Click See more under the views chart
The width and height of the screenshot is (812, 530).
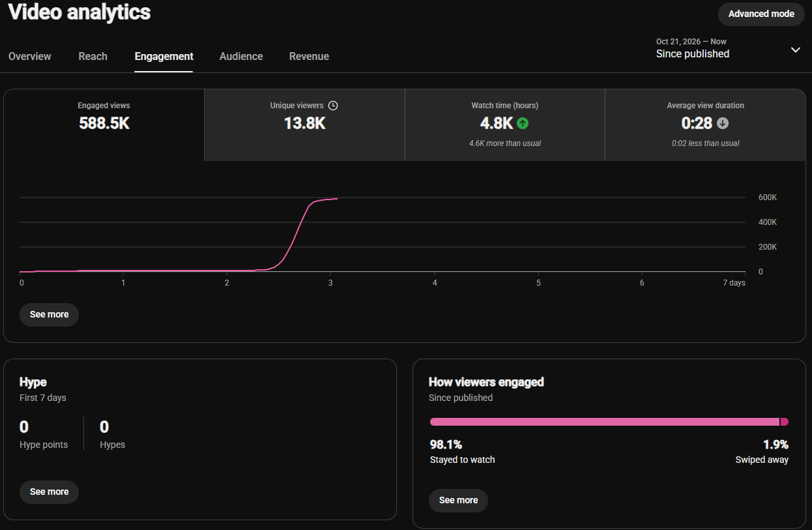pyautogui.click(x=49, y=314)
